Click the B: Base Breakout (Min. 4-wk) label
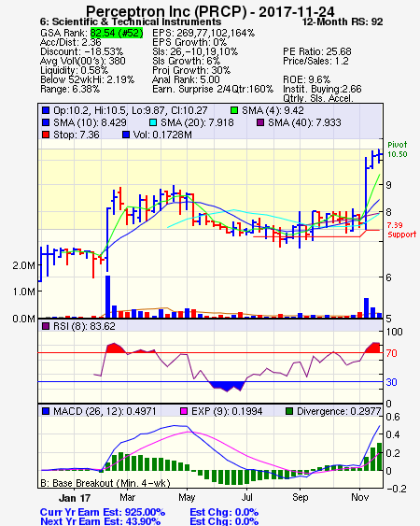The width and height of the screenshot is (420, 526). (x=105, y=483)
